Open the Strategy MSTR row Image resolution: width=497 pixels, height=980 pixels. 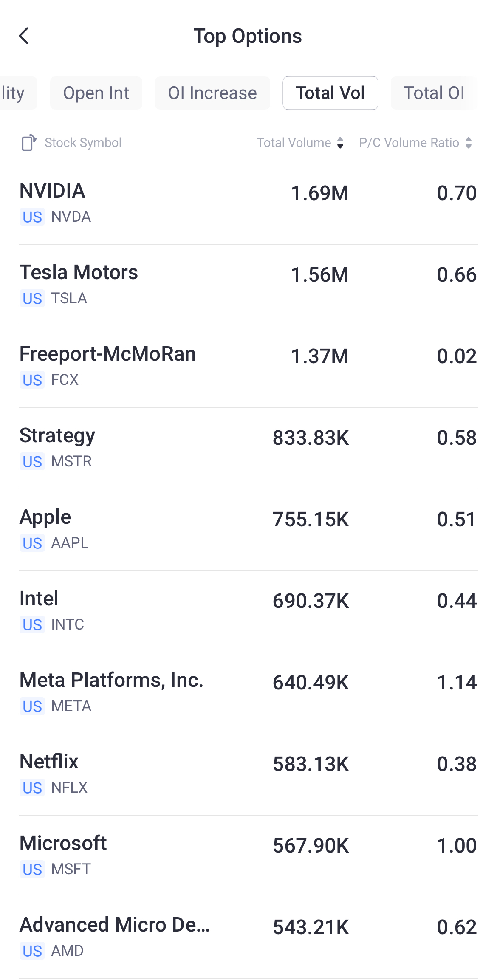(248, 448)
